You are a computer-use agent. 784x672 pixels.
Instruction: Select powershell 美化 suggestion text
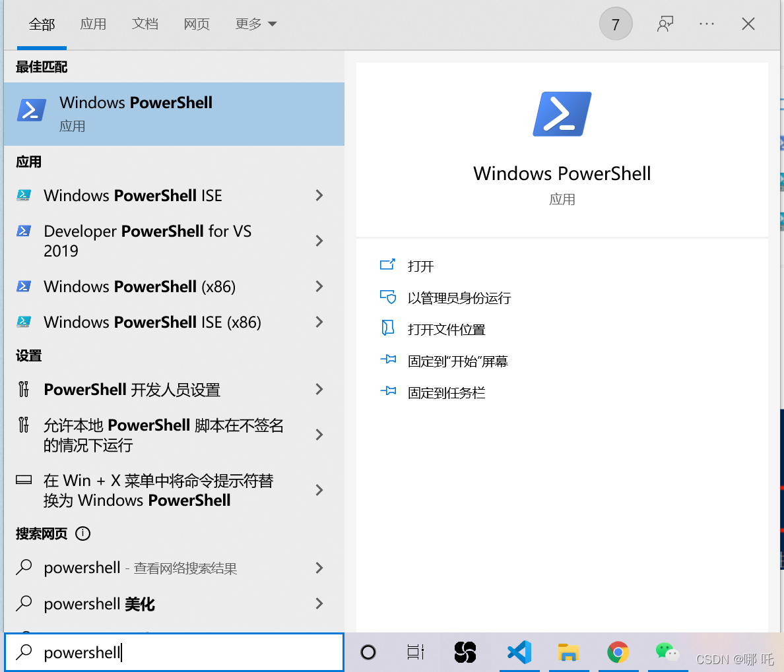pos(99,603)
